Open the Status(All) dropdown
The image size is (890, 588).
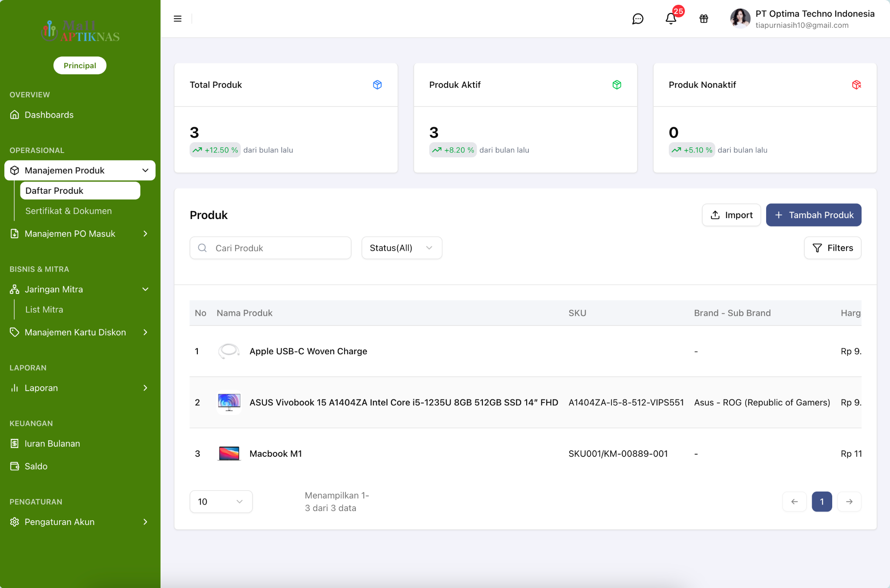(402, 248)
